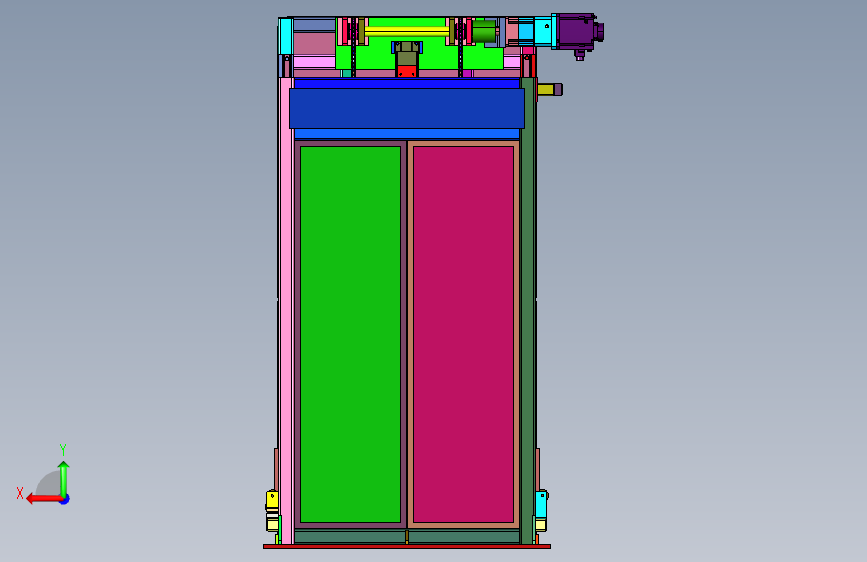The height and width of the screenshot is (562, 867).
Task: Select the small red block under top center
Action: [406, 71]
